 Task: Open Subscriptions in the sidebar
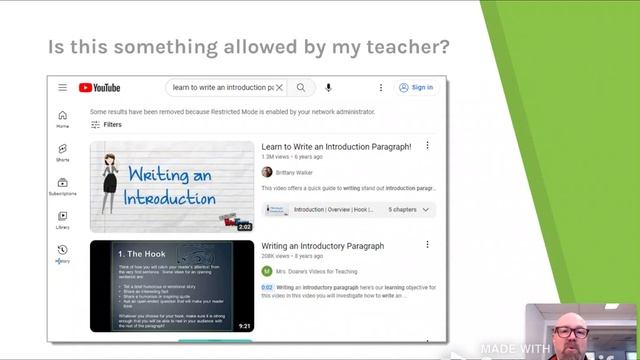click(x=62, y=187)
